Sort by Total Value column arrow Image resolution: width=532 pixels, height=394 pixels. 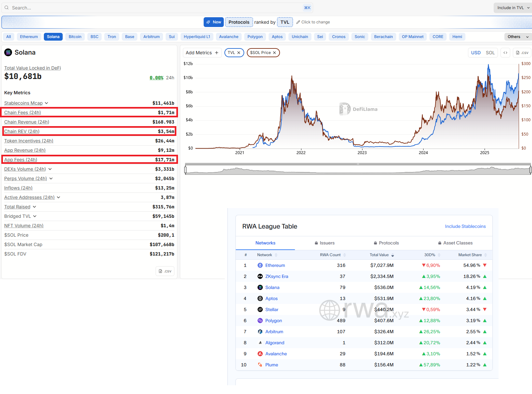[393, 255]
